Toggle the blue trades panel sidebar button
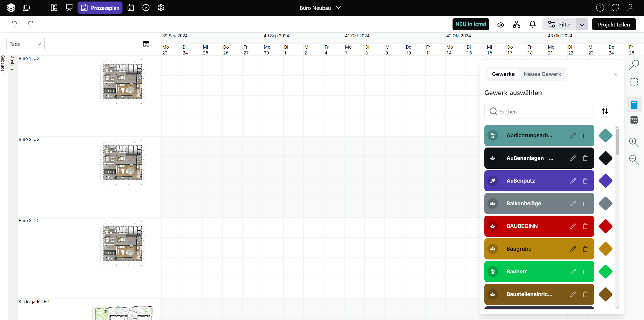This screenshot has width=644, height=320. tap(634, 105)
